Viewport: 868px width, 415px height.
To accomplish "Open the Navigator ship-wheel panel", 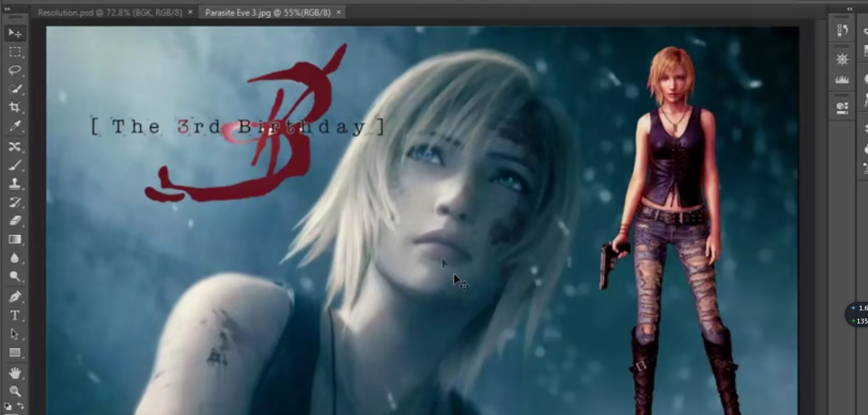I will click(x=842, y=59).
